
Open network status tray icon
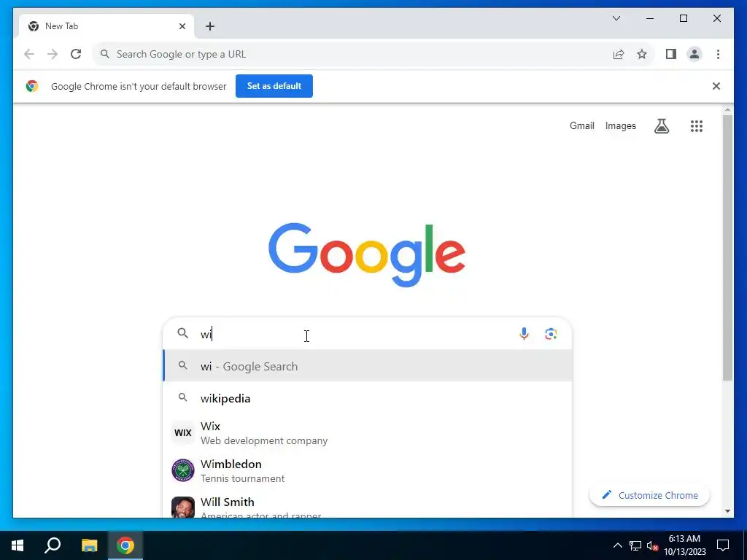635,545
